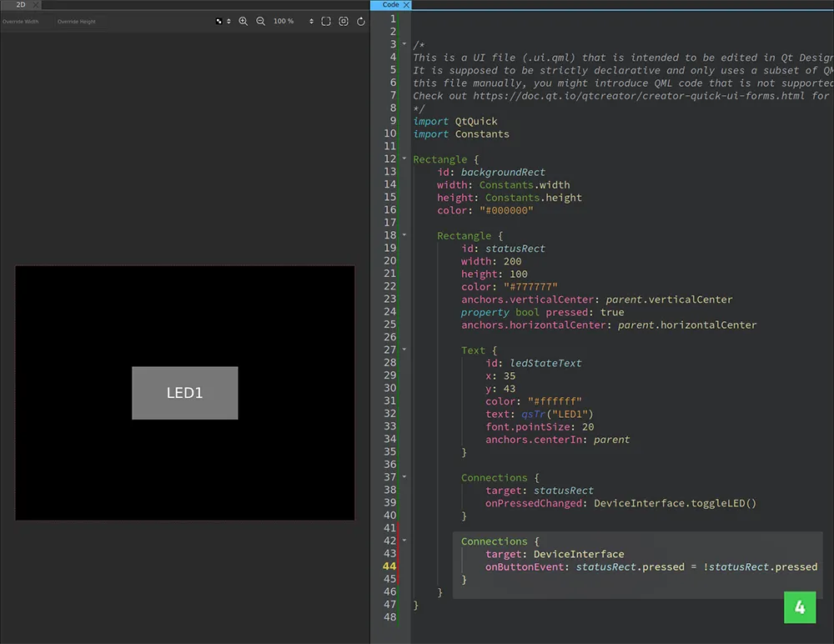Collapse the Text block at line 27
This screenshot has width=834, height=644.
(x=405, y=350)
